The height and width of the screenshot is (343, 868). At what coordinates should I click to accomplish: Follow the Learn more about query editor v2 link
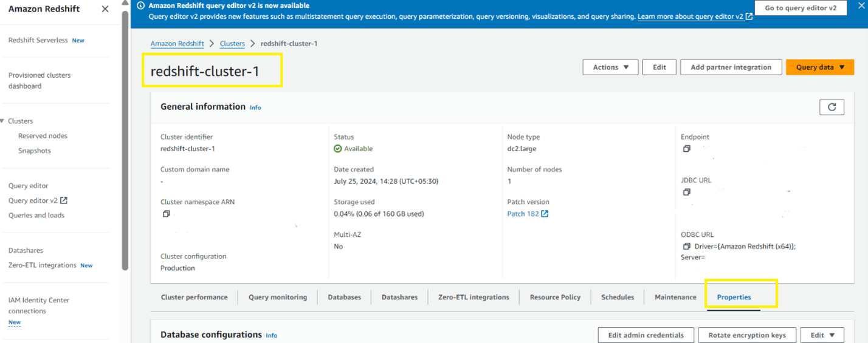[691, 17]
